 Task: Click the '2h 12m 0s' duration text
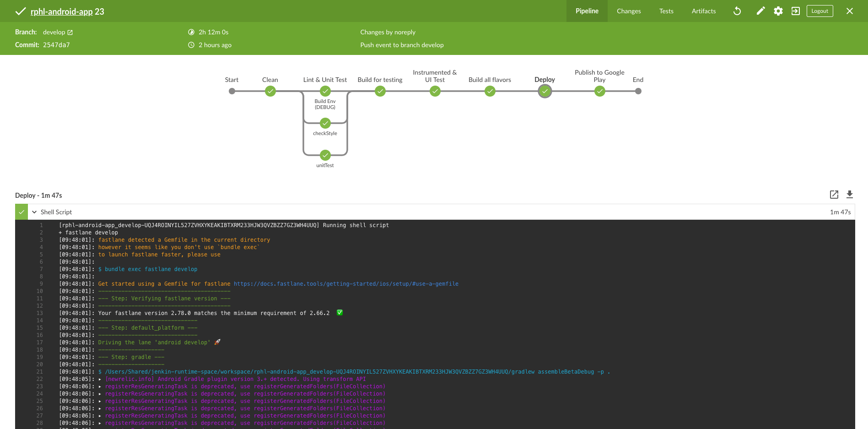tap(213, 32)
